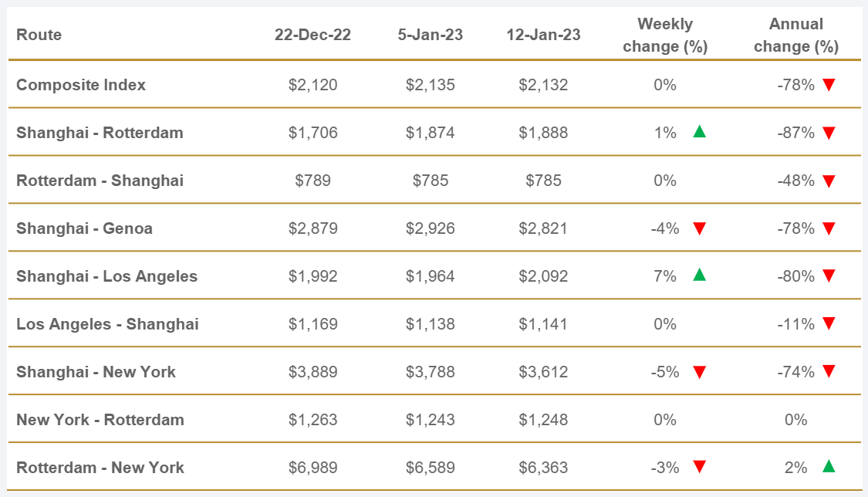
Task: Click red weekly down arrow for Shanghai - New York
Action: pos(699,373)
